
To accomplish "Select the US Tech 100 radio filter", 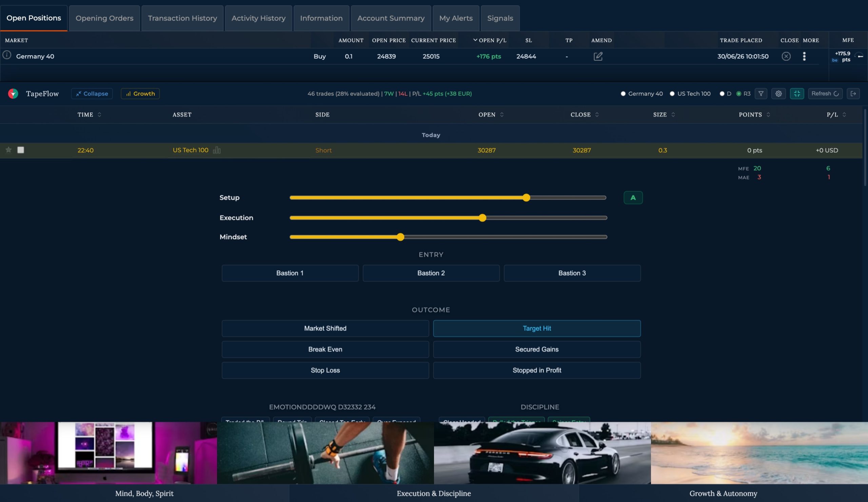I will click(x=672, y=94).
